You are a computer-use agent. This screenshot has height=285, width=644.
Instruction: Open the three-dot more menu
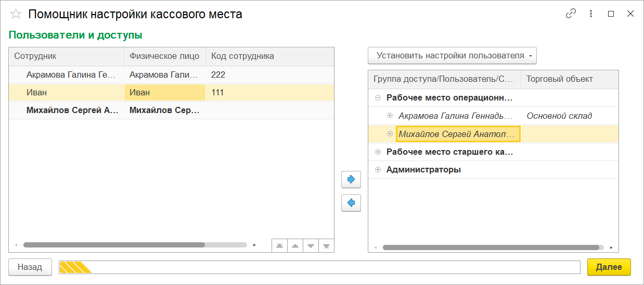tap(591, 14)
